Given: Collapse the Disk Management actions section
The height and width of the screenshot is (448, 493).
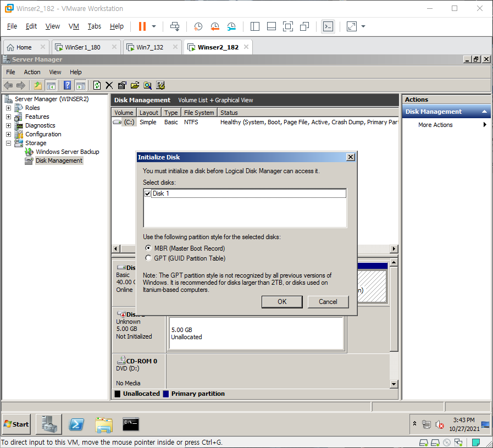Looking at the screenshot, I should 484,112.
